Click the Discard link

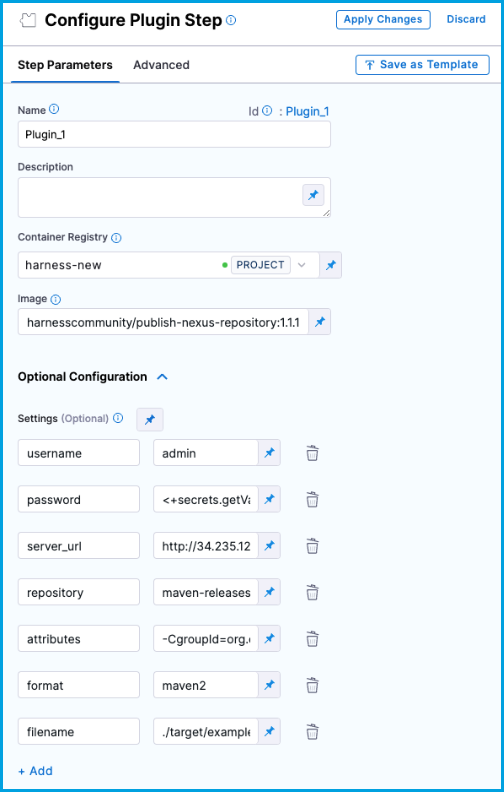pyautogui.click(x=466, y=19)
